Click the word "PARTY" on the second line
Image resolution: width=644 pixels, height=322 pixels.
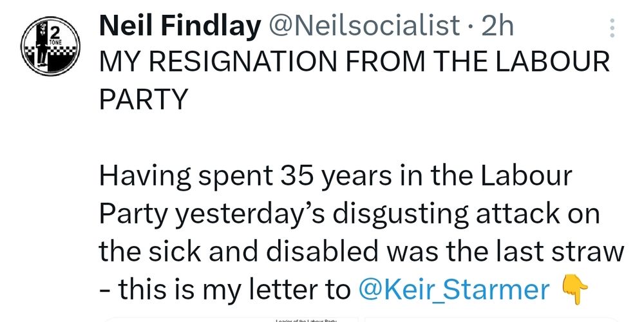coord(144,99)
